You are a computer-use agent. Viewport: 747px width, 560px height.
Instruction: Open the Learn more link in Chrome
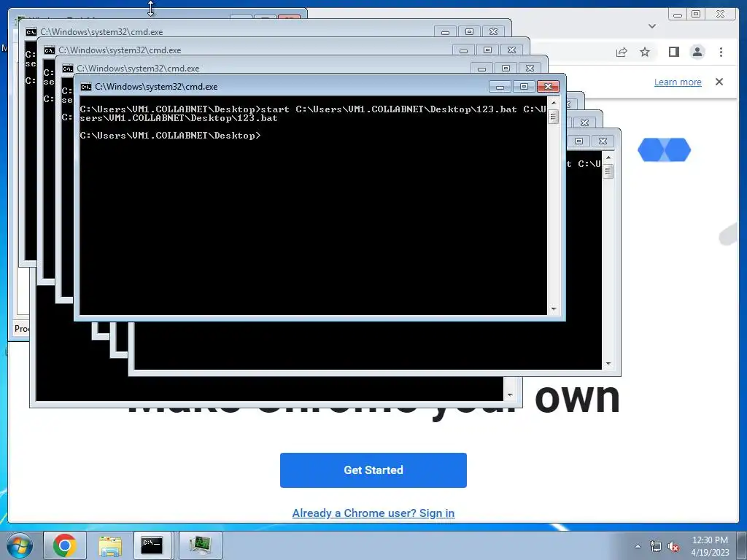click(678, 82)
